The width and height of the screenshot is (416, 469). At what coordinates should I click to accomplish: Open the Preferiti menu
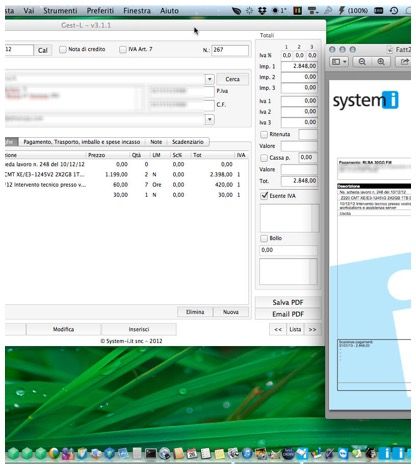coord(100,11)
